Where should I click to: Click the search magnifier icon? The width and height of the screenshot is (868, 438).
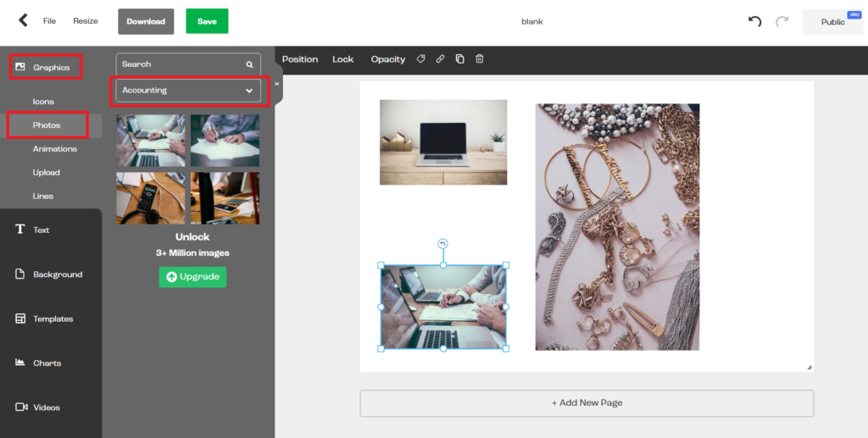pos(250,64)
